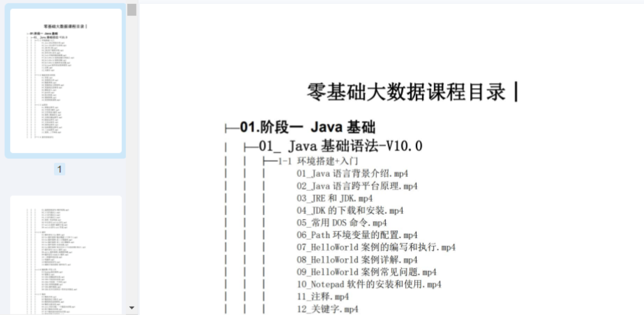
Task: Click 03_JRE 和 JDK.mp4
Action: pyautogui.click(x=335, y=198)
